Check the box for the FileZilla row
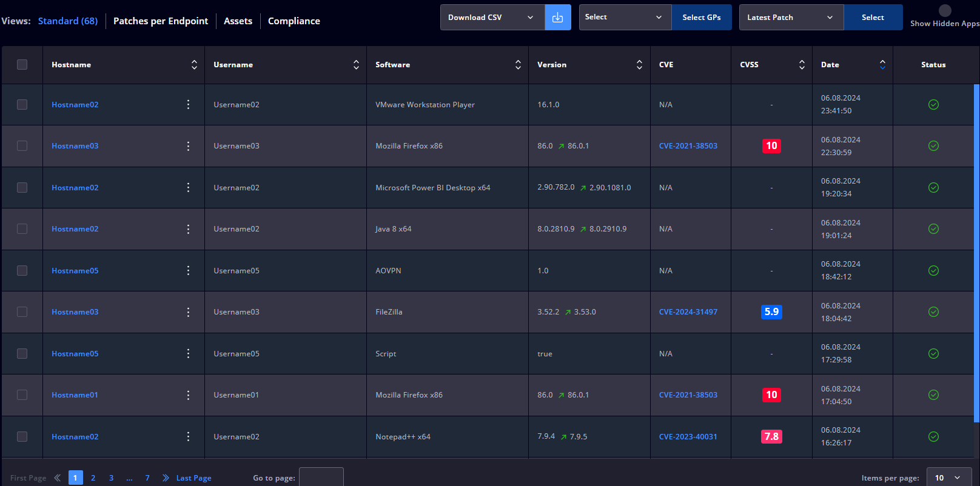 [22, 312]
